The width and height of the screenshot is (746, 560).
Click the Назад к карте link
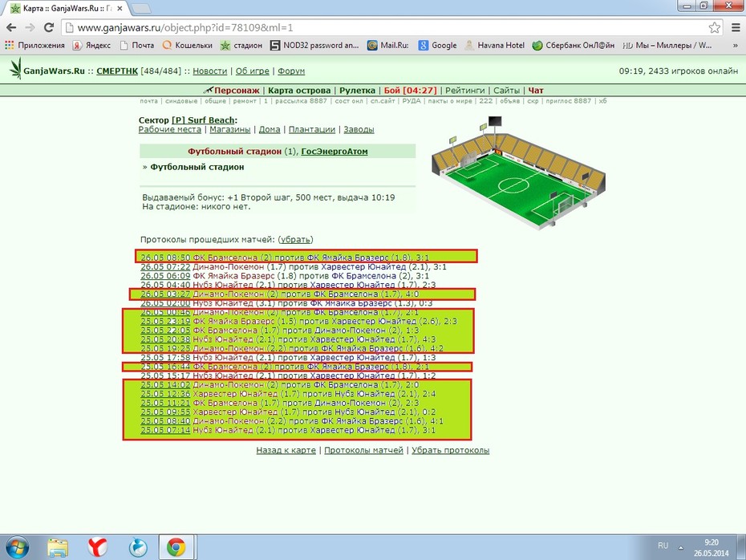coord(286,450)
